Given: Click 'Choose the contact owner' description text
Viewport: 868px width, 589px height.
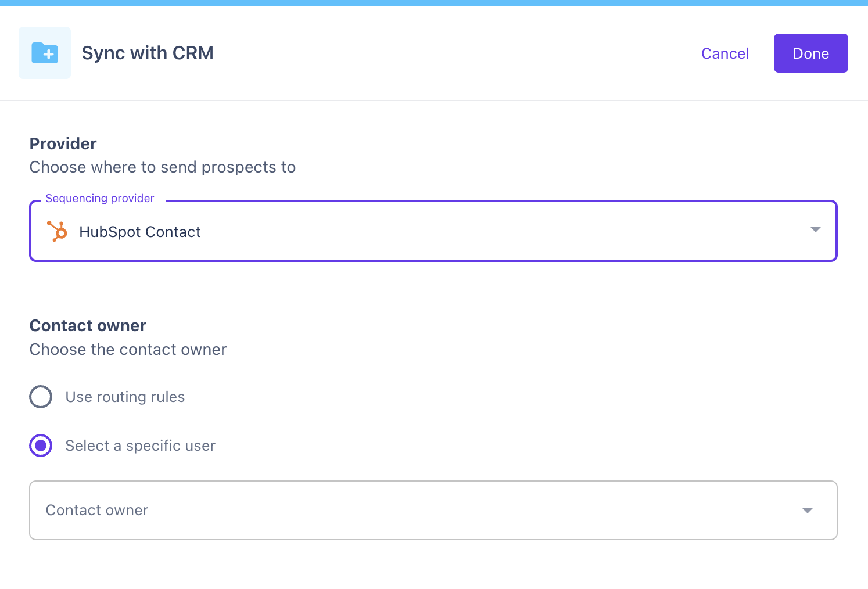Looking at the screenshot, I should tap(128, 350).
